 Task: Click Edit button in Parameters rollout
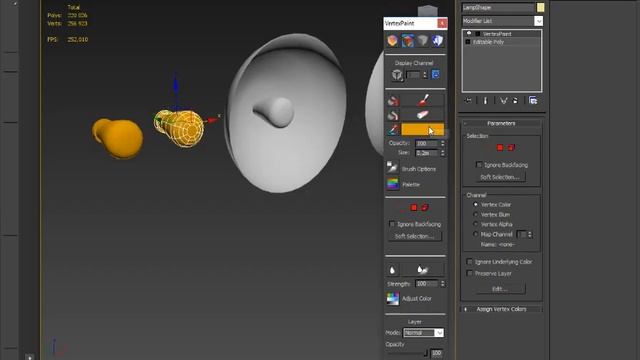[x=500, y=289]
